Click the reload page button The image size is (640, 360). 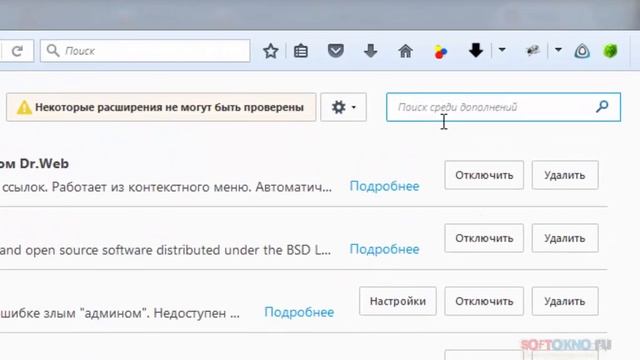coord(17,51)
